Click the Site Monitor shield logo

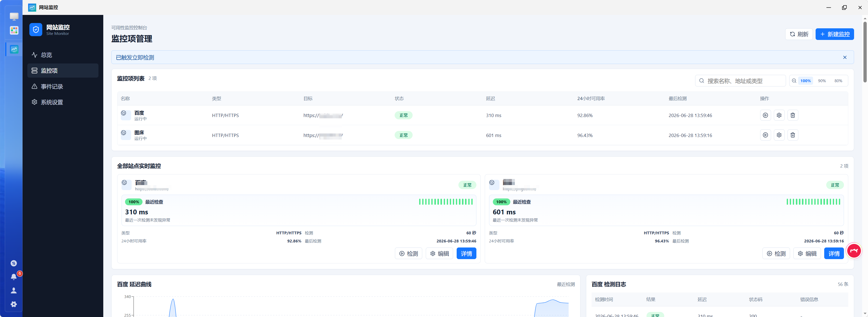click(x=36, y=30)
